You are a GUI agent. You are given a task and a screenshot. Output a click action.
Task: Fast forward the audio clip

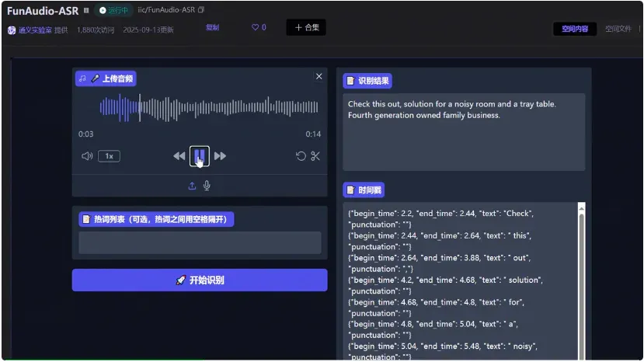click(220, 156)
